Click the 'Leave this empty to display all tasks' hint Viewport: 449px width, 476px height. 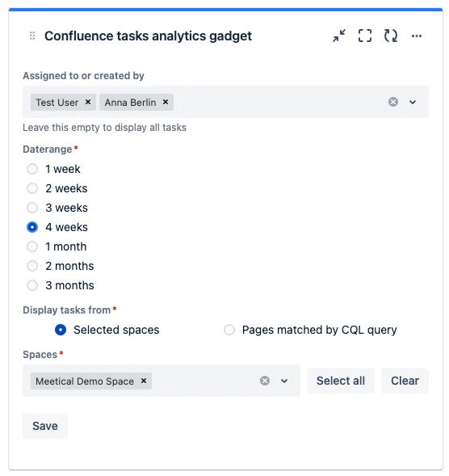104,128
